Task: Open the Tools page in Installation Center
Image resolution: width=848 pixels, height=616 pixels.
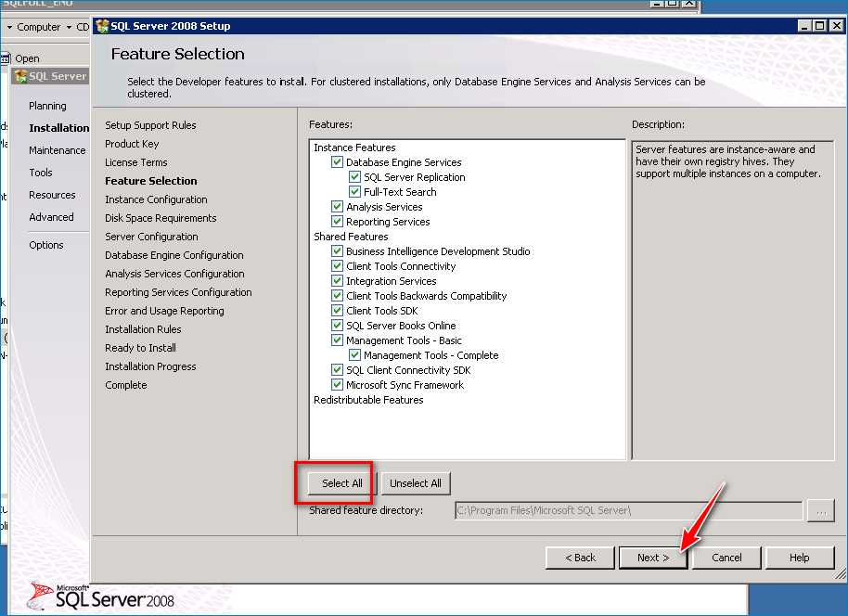Action: coord(41,173)
